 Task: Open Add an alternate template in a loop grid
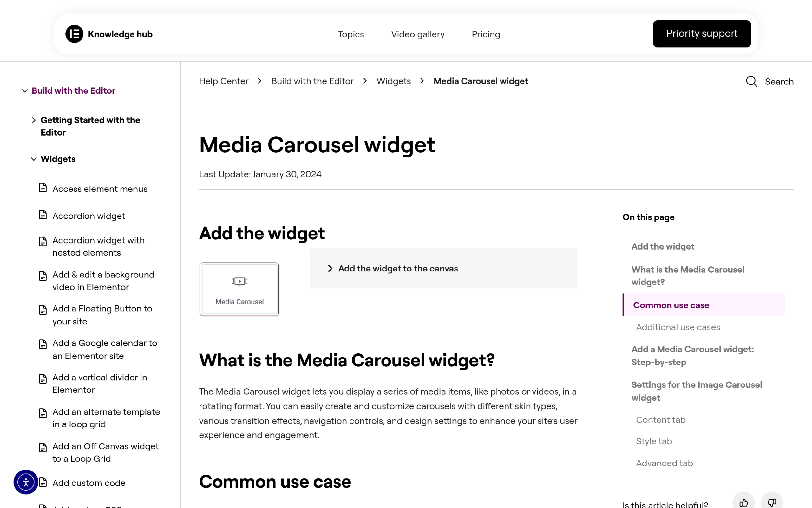(106, 418)
